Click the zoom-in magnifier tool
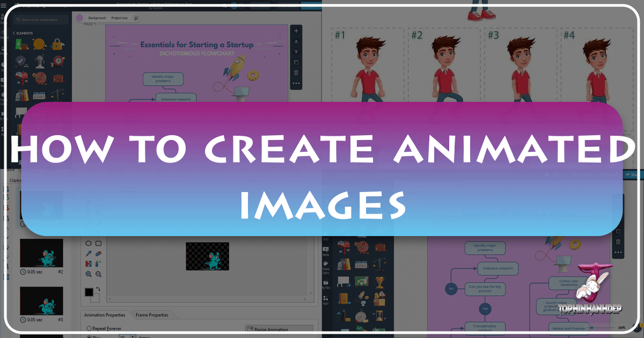 point(89,274)
